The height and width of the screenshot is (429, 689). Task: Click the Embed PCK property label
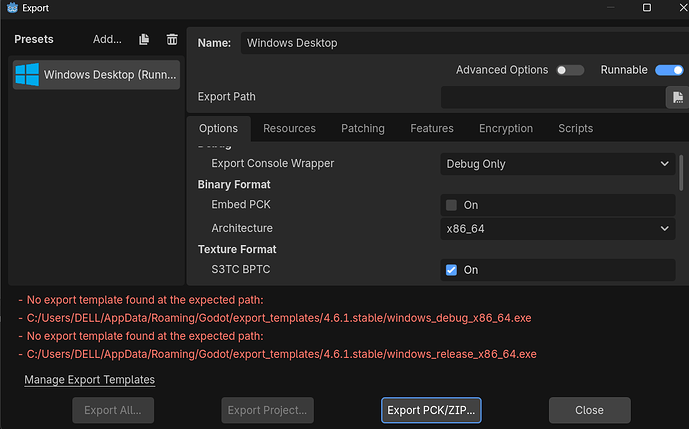pyautogui.click(x=241, y=205)
